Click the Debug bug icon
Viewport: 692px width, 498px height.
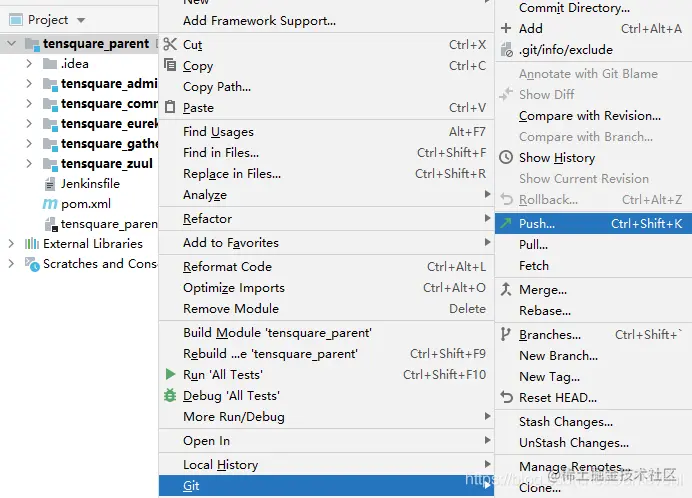170,395
